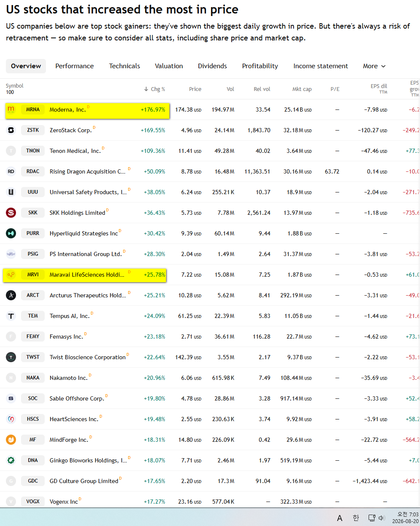Open the Femasys logo icon
The height and width of the screenshot is (526, 420).
(11, 336)
